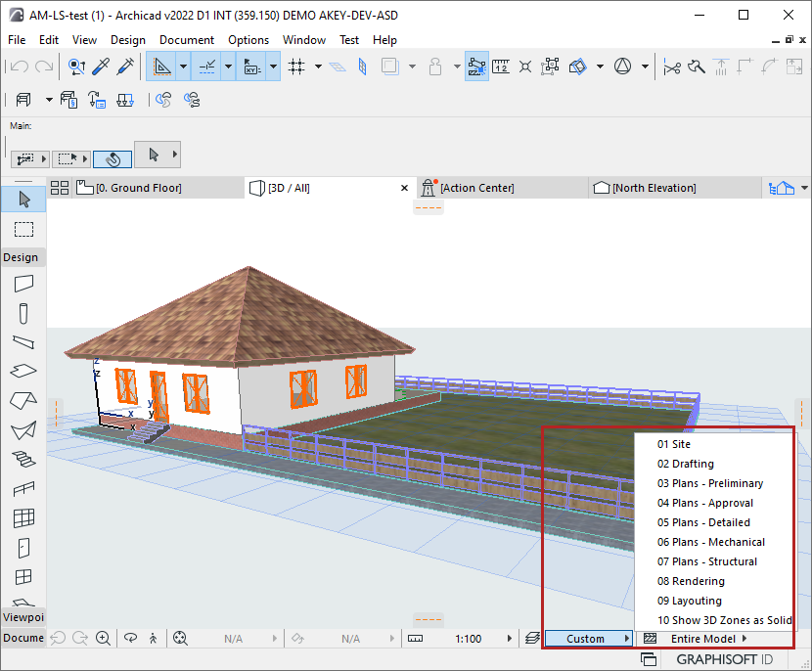Click the zoom in magnifier icon
Screen dimensions: 812x671
coord(103,639)
